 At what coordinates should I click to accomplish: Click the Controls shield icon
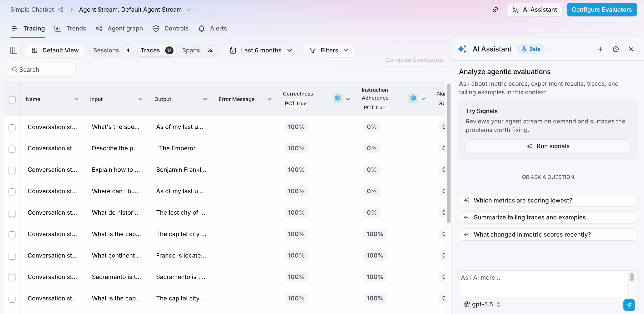(x=156, y=28)
